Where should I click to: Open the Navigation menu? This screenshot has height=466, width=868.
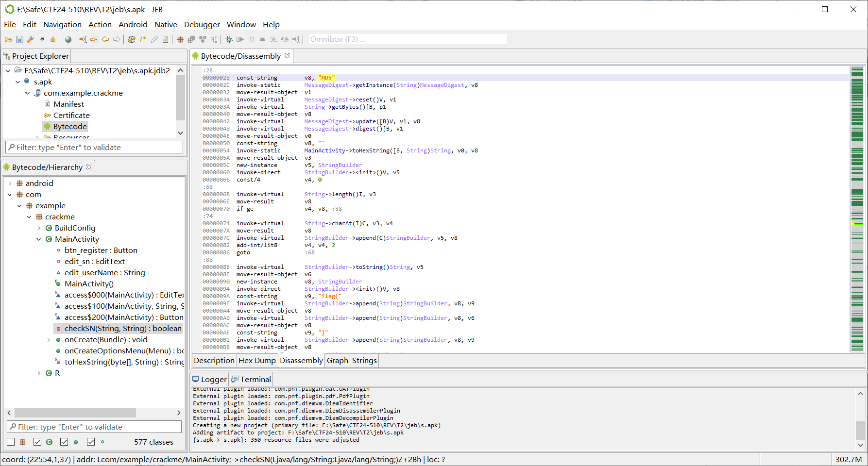coord(62,25)
